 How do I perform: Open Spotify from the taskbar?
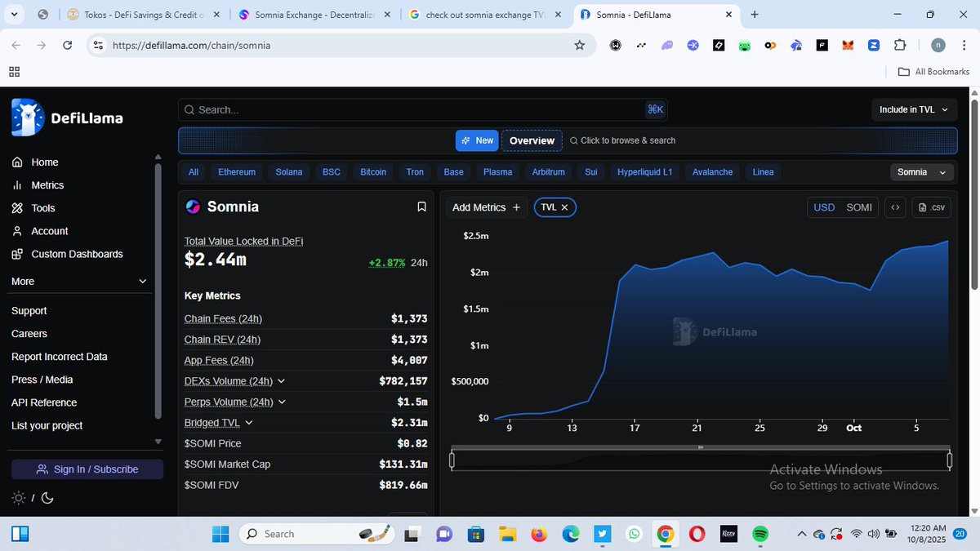point(760,534)
